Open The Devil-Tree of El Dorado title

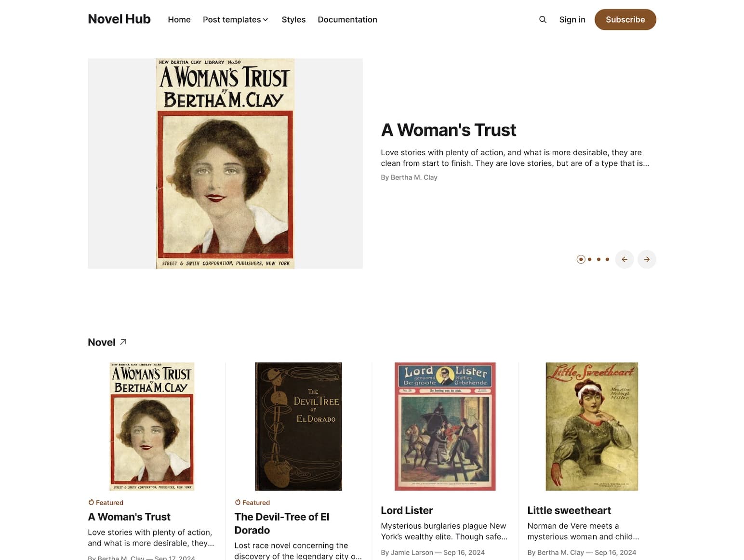(x=282, y=523)
